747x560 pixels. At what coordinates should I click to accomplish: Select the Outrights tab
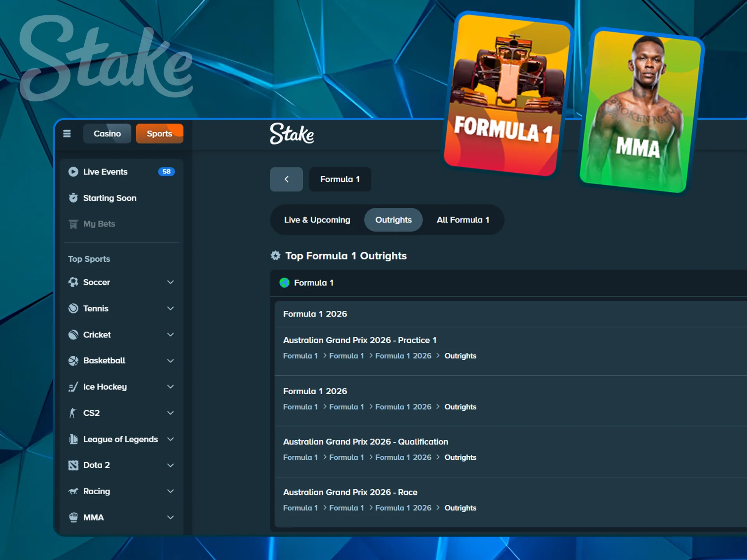[393, 220]
